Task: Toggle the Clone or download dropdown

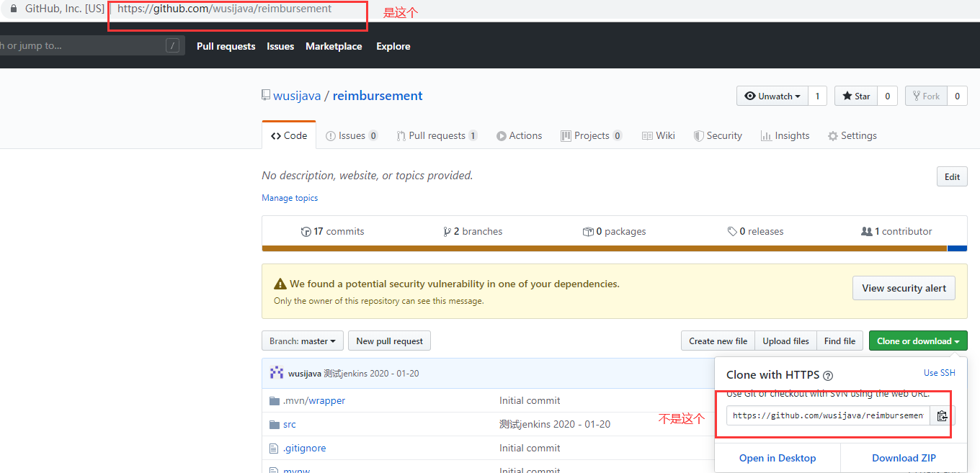Action: [918, 341]
